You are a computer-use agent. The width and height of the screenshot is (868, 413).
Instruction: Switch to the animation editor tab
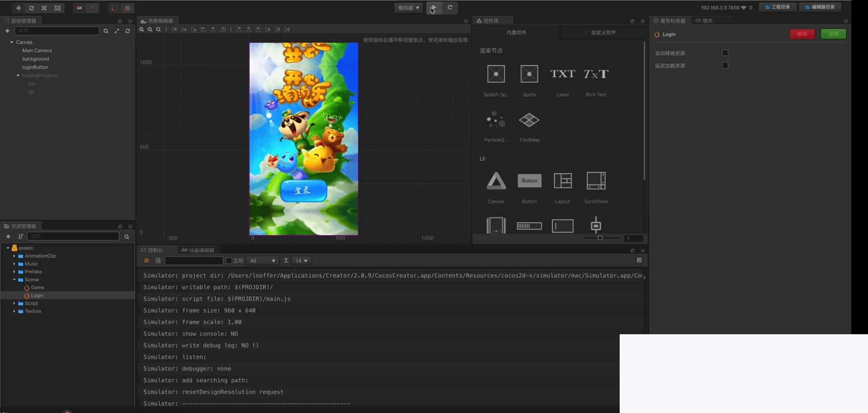pos(198,250)
